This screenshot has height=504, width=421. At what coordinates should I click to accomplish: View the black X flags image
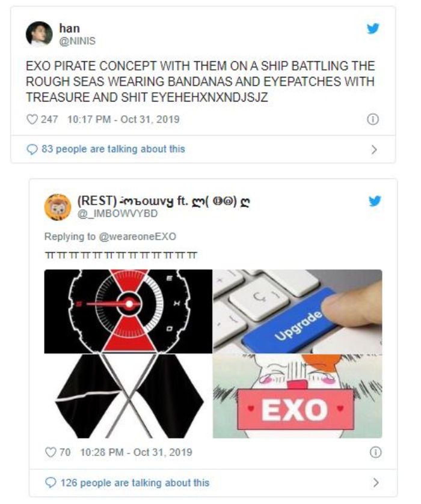pyautogui.click(x=128, y=396)
